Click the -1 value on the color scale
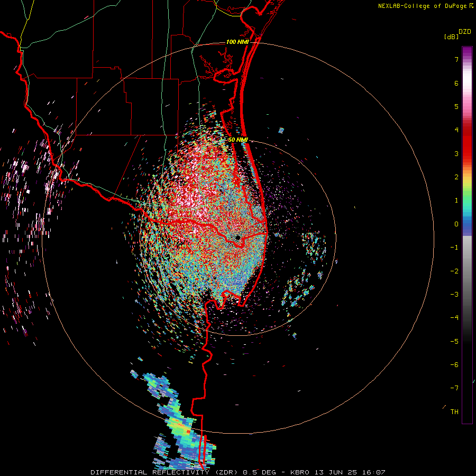This screenshot has height=476, width=476. tap(454, 248)
